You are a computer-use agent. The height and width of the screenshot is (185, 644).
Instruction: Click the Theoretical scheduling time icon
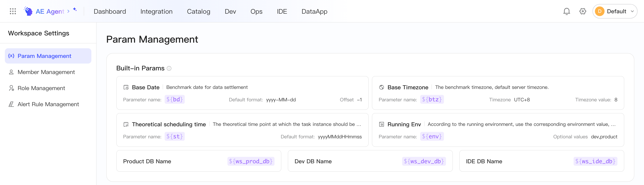126,124
